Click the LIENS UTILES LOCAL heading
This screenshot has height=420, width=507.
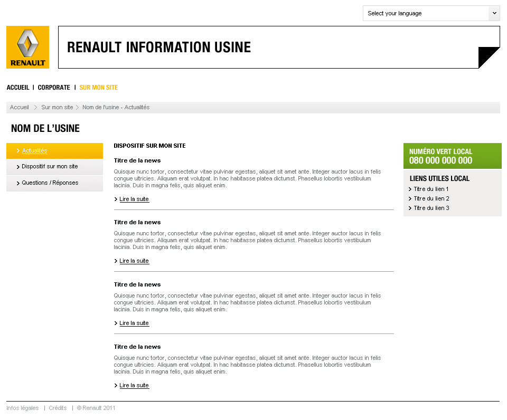tap(439, 179)
